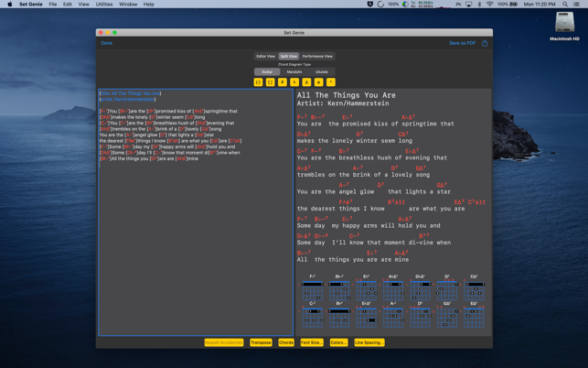Switch to Performance View
The height and width of the screenshot is (368, 588).
pos(317,57)
